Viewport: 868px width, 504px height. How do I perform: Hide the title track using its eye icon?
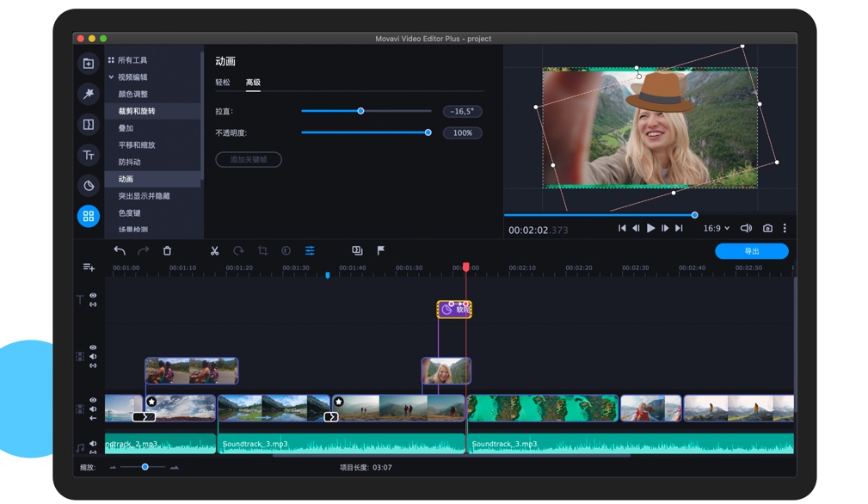point(93,297)
